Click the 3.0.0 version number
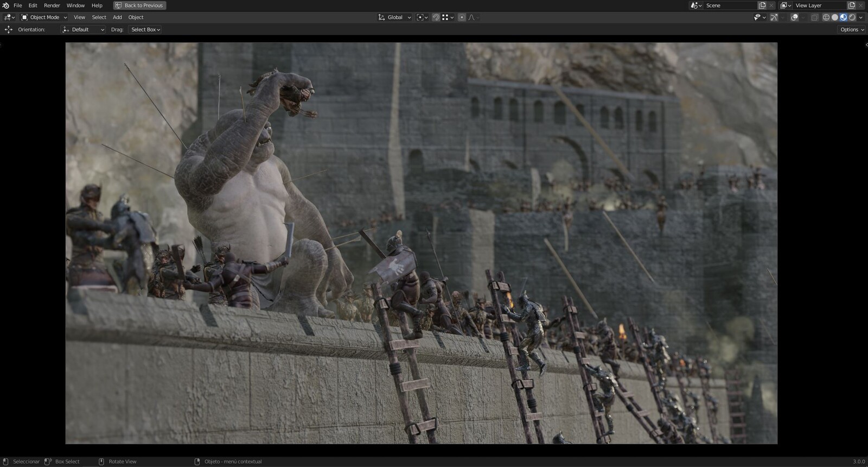 point(859,462)
